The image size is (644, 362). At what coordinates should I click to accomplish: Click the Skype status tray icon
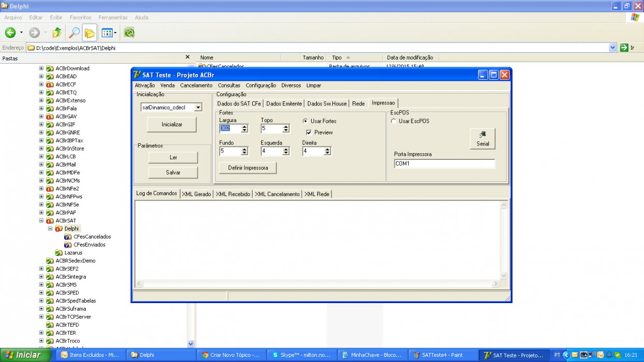click(x=617, y=355)
